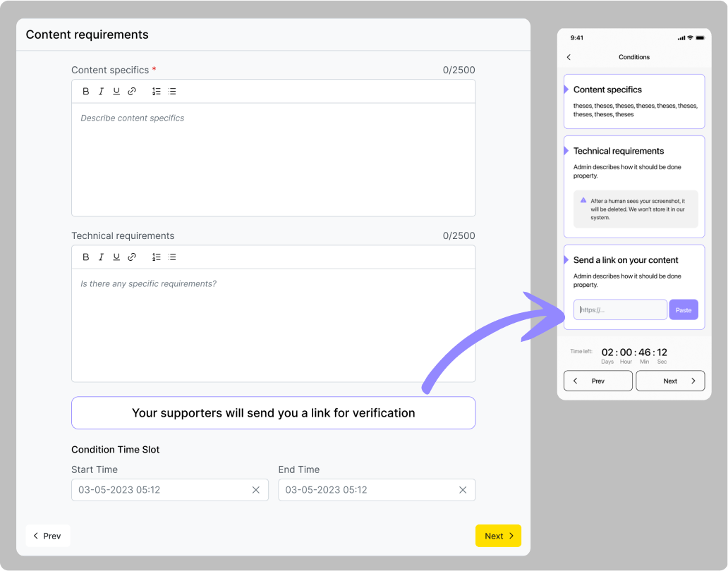Viewport: 728px width, 571px height.
Task: Click the yellow Next button
Action: (498, 536)
